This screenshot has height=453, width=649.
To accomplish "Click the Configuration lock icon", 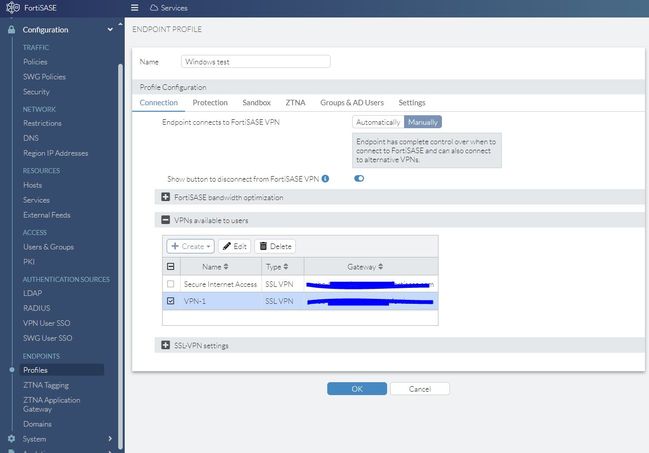I will click(12, 30).
